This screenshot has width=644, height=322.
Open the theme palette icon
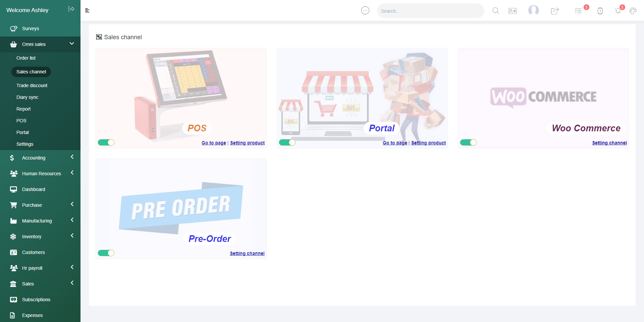[633, 11]
